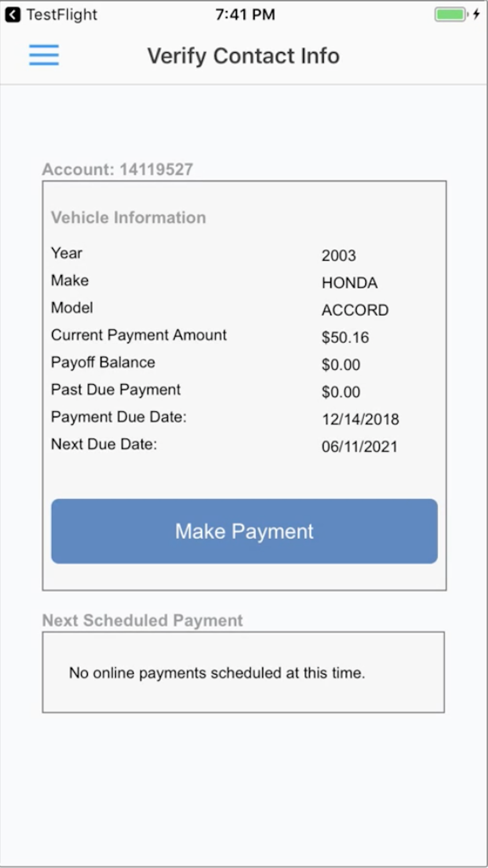
Task: Tap the Next Scheduled Payment heading
Action: tap(142, 620)
